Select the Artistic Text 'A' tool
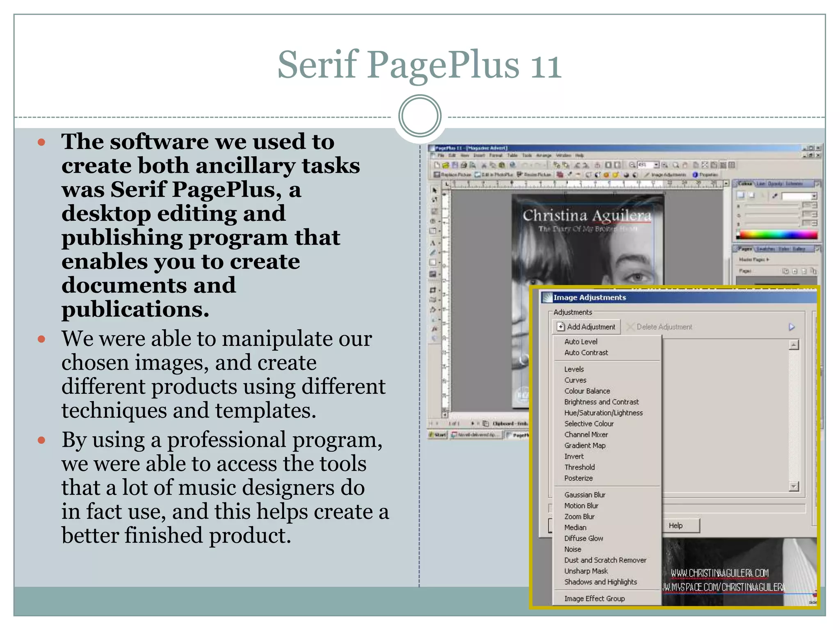The image size is (840, 630). [433, 243]
